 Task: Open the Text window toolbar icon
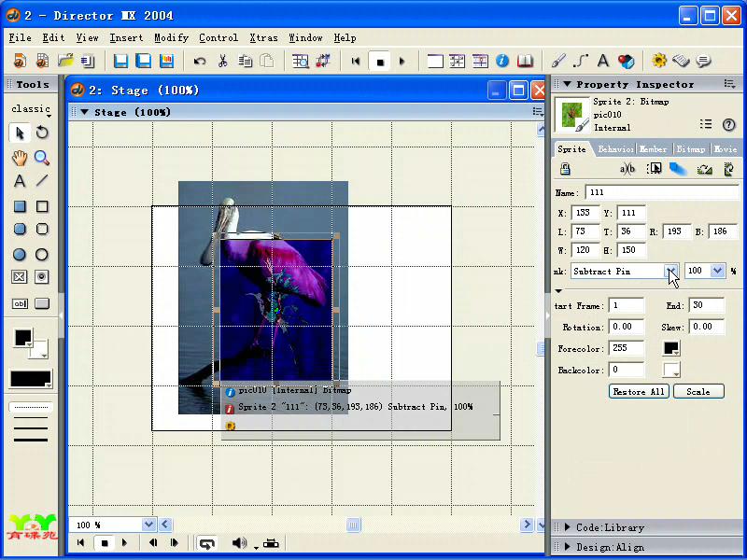tap(603, 61)
